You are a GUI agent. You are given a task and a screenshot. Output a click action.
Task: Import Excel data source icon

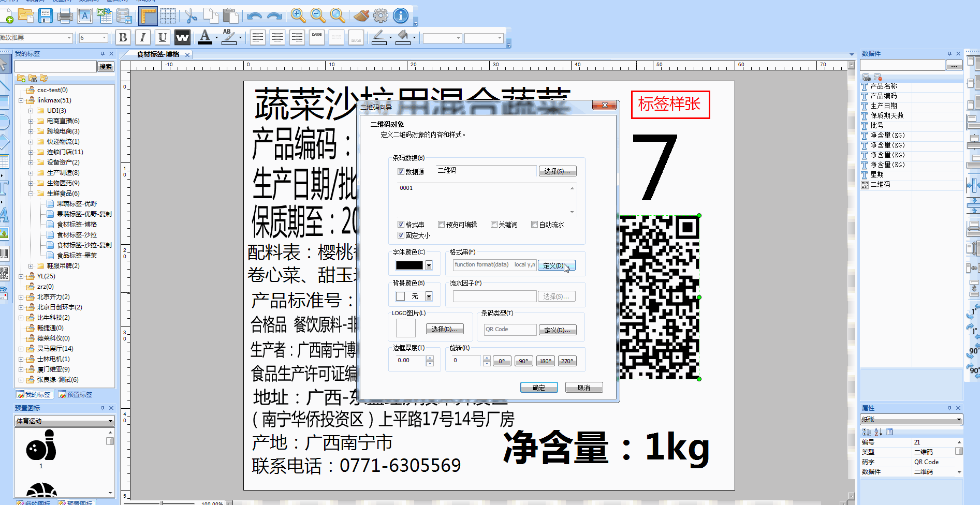[x=105, y=16]
